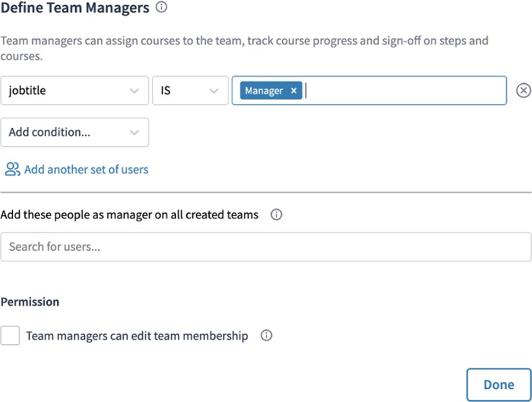Image resolution: width=532 pixels, height=402 pixels.
Task: Click the chevron arrow in the jobtitle field
Action: pyautogui.click(x=134, y=91)
